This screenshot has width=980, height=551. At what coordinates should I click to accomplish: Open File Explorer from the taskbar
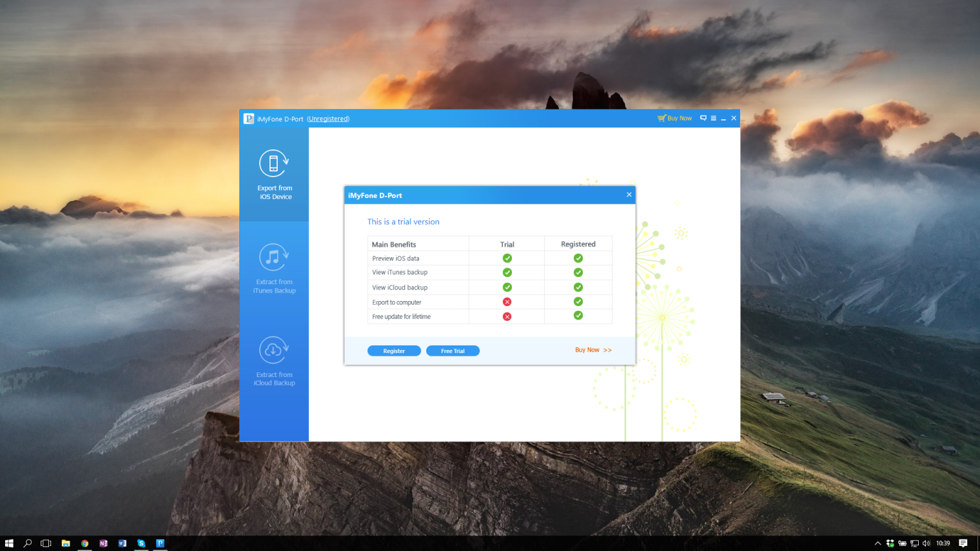click(66, 543)
